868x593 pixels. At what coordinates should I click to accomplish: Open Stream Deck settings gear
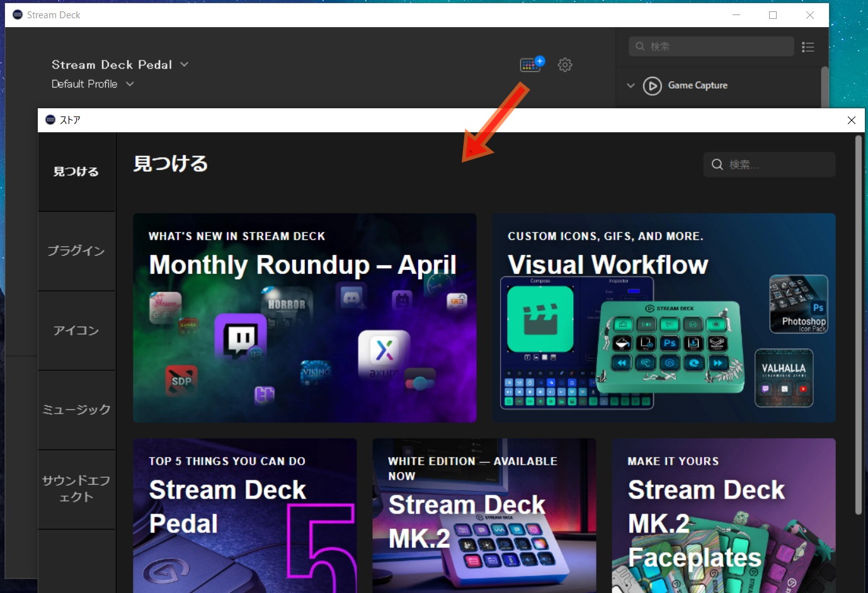pyautogui.click(x=565, y=65)
